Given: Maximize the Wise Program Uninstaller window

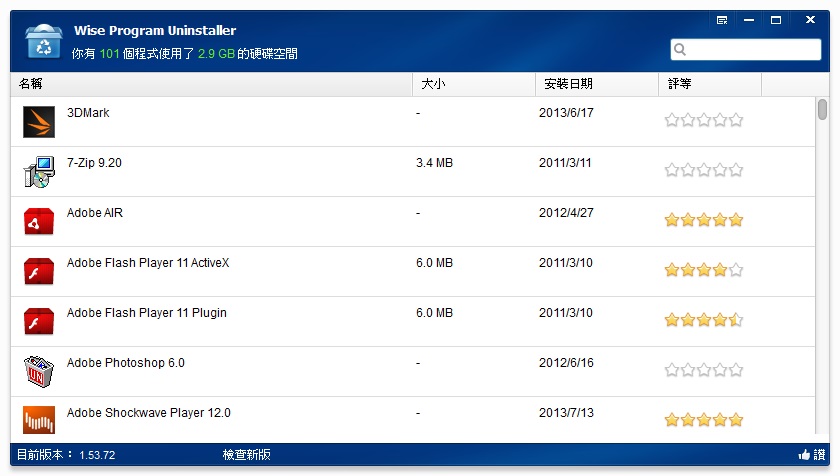Looking at the screenshot, I should 776,20.
